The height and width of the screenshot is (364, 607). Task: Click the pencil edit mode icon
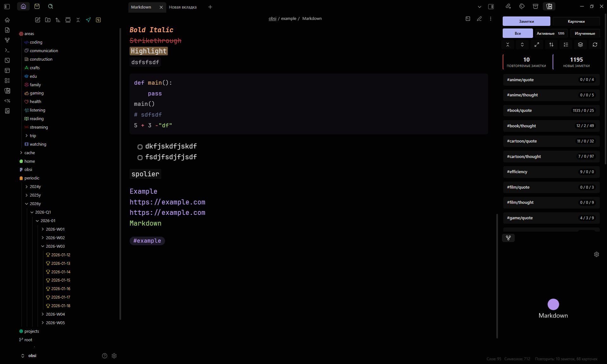(x=479, y=19)
